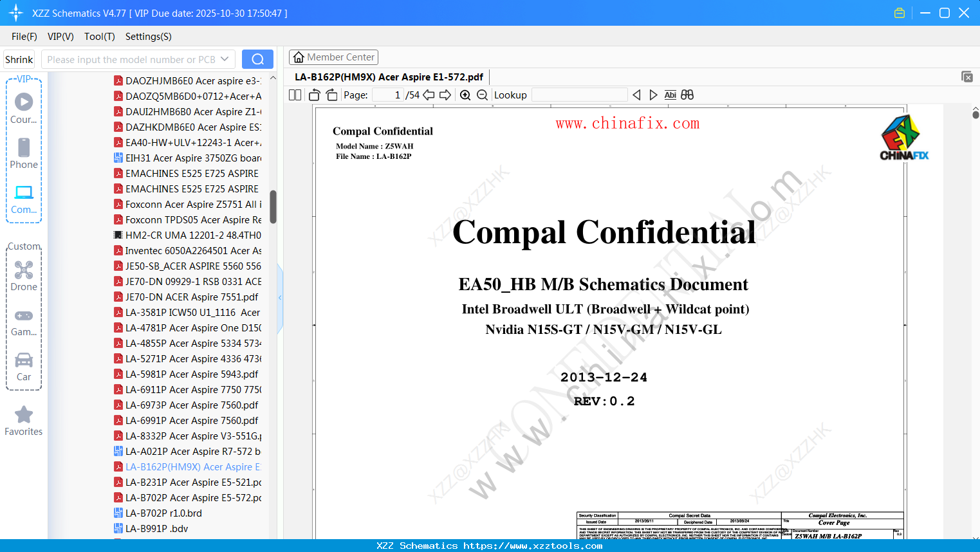Click the document viewer scrollbar thumb
The height and width of the screenshot is (552, 980).
point(975,115)
